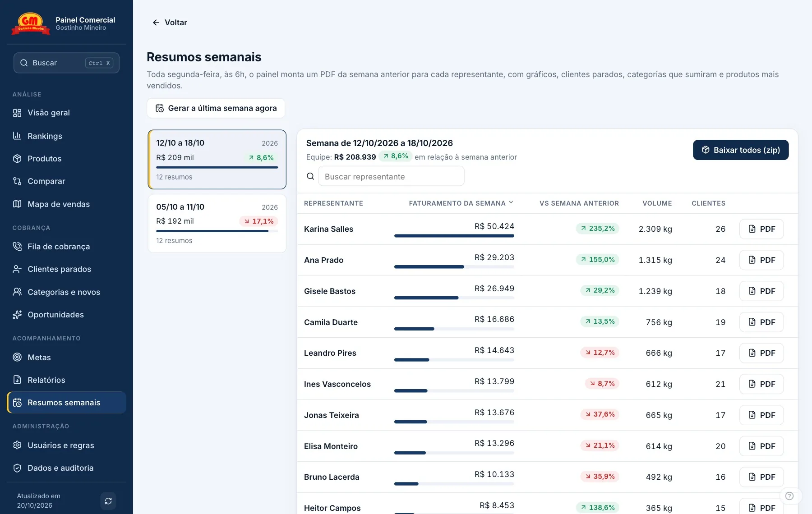Click Karina Salles revenue progress bar
The width and height of the screenshot is (812, 514).
454,236
